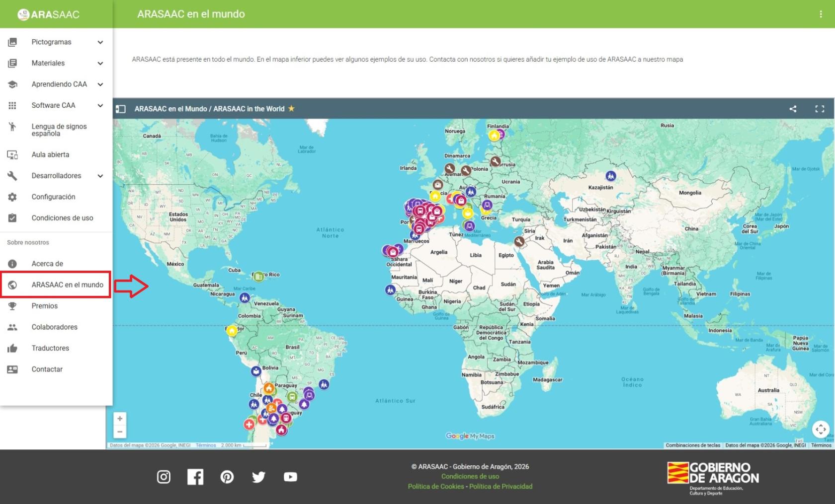The height and width of the screenshot is (504, 835).
Task: View the map in fullscreen
Action: coord(820,109)
